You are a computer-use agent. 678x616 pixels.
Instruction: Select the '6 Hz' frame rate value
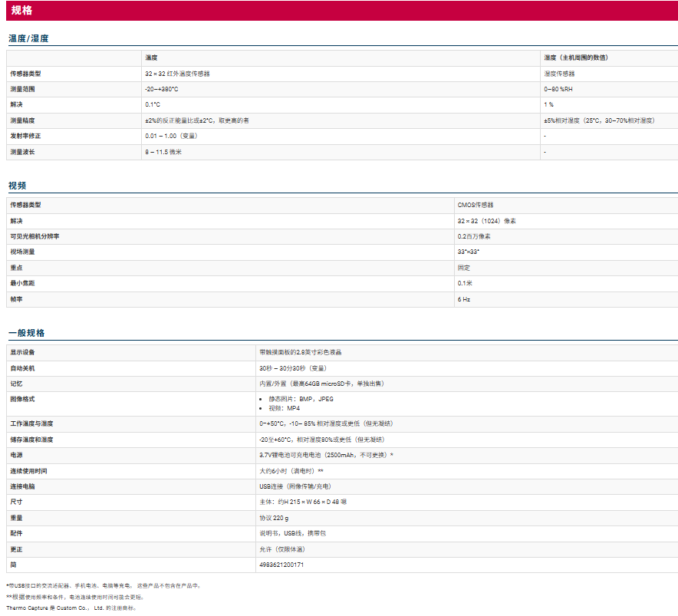pyautogui.click(x=464, y=299)
